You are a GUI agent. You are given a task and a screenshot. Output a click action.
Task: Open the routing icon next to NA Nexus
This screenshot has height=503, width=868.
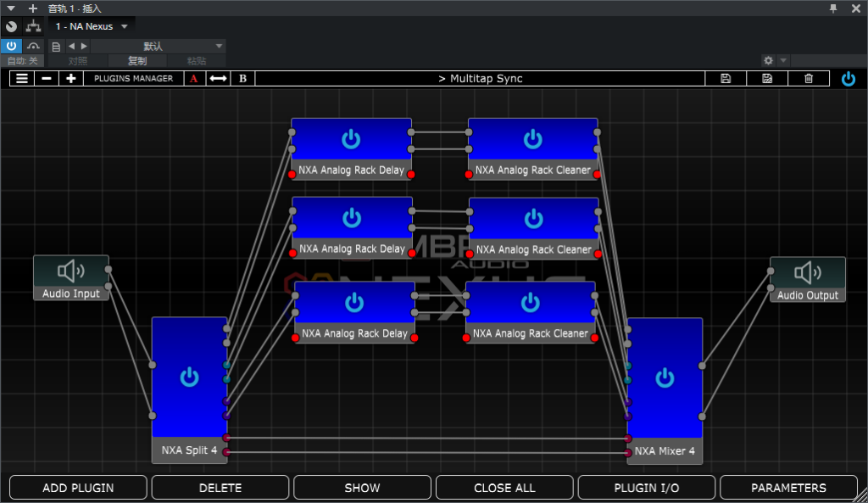(33, 26)
